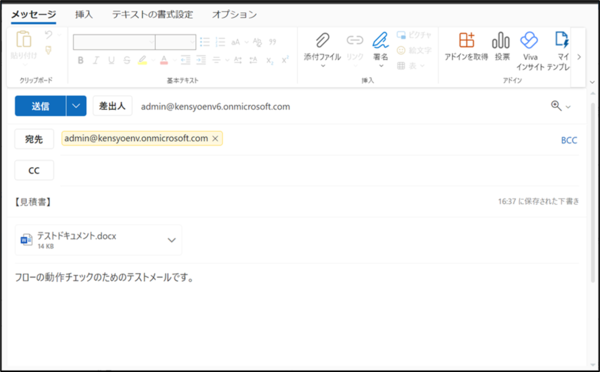600x372 pixels.
Task: Open the highlight color dropdown arrow
Action: click(153, 60)
